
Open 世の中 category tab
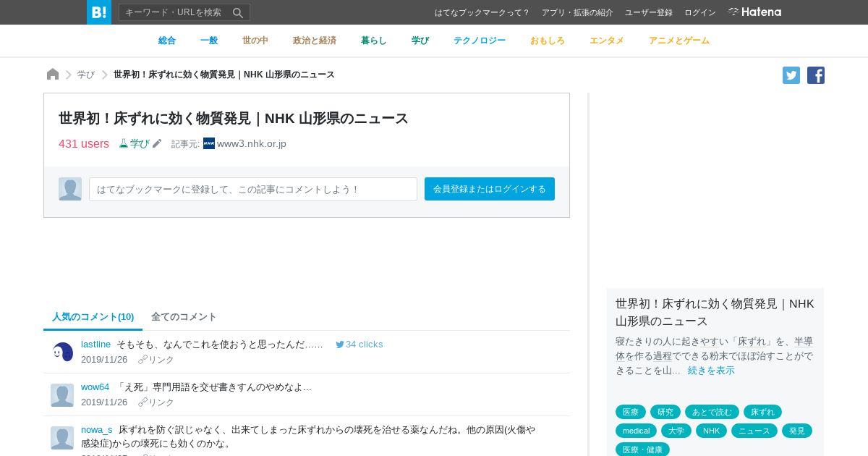[255, 41]
